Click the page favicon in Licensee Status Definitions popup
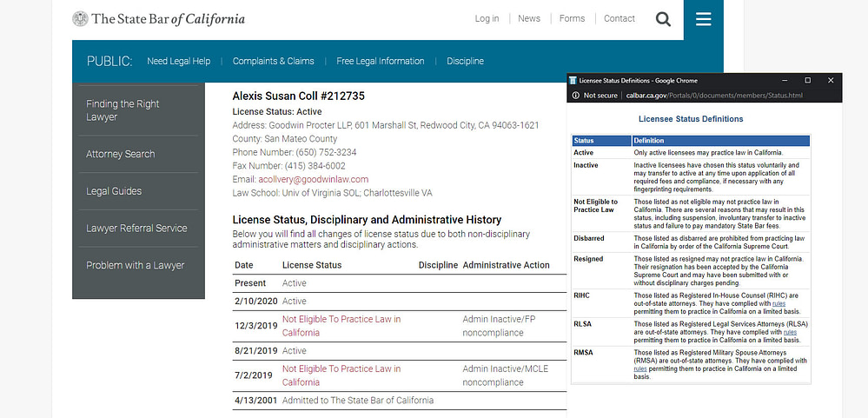 pos(573,81)
